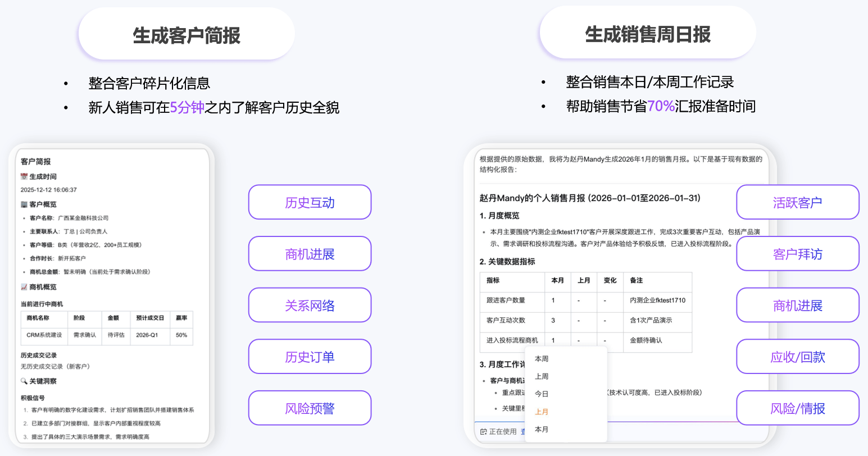The image size is (868, 456).
Task: Choose 本月 in the dropdown
Action: click(x=542, y=430)
